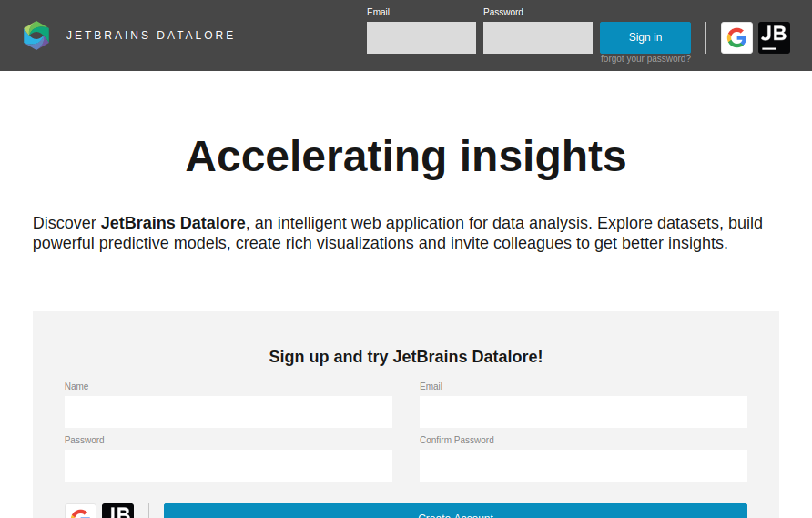Click the 'Sign up and try JetBrains Datalore!' heading
The height and width of the screenshot is (518, 812).
(x=406, y=357)
